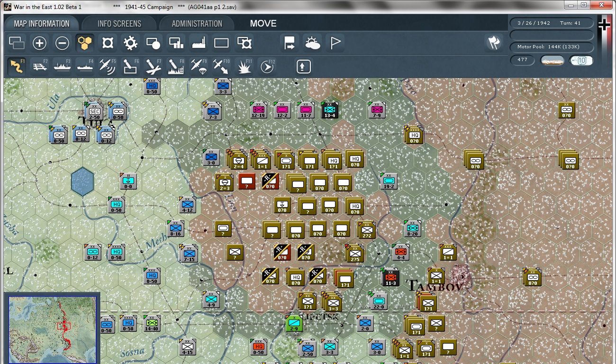Screen dimensions: 616x364
Task: Click the outlined pennant flag icon
Action: pos(335,43)
